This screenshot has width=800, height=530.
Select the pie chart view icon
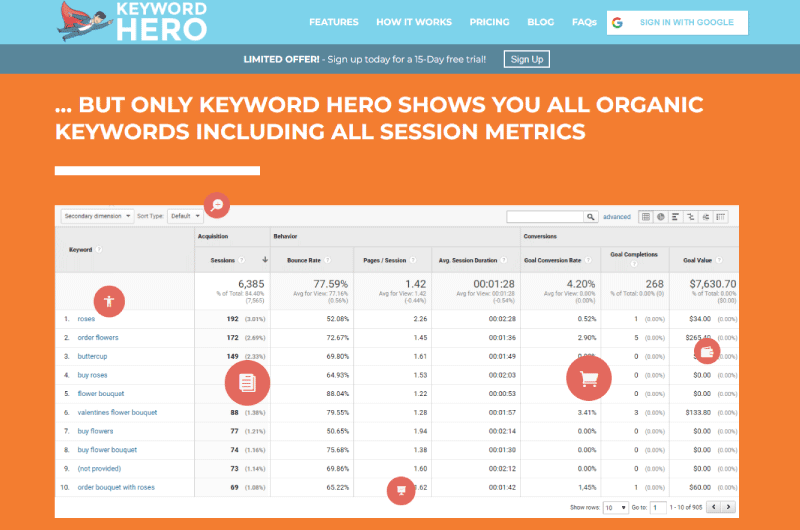click(x=661, y=217)
